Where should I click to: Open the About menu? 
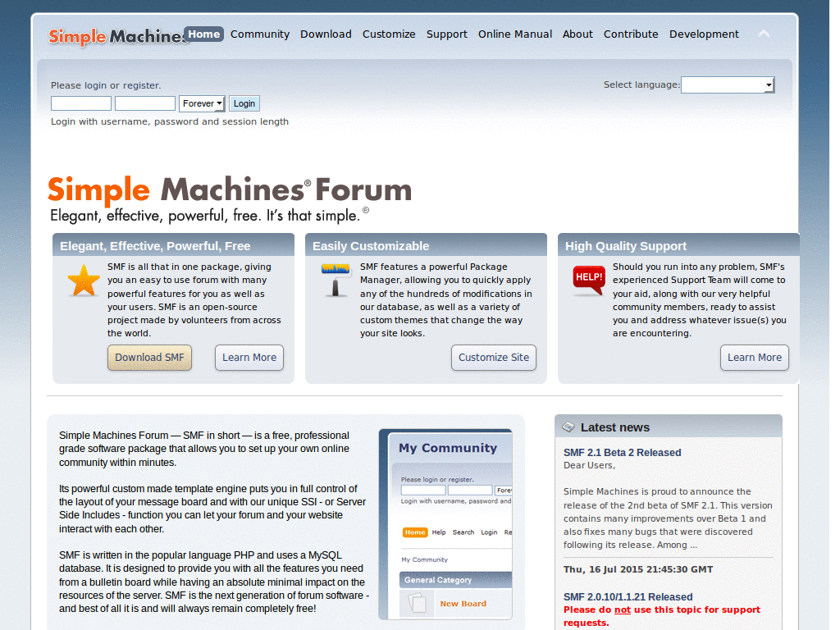[x=577, y=34]
